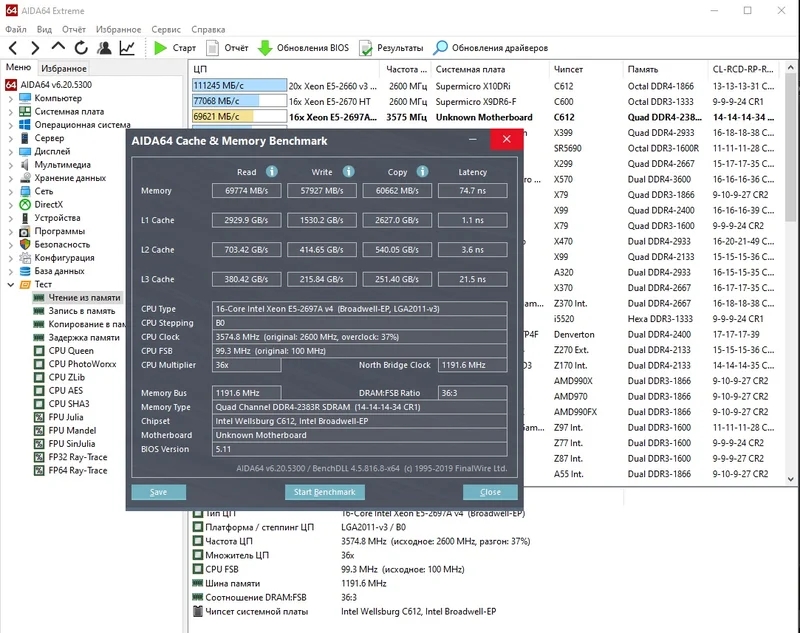Screen dimensions: 800x633
Task: Click the Частота ЦП detail row
Action: click(x=362, y=541)
